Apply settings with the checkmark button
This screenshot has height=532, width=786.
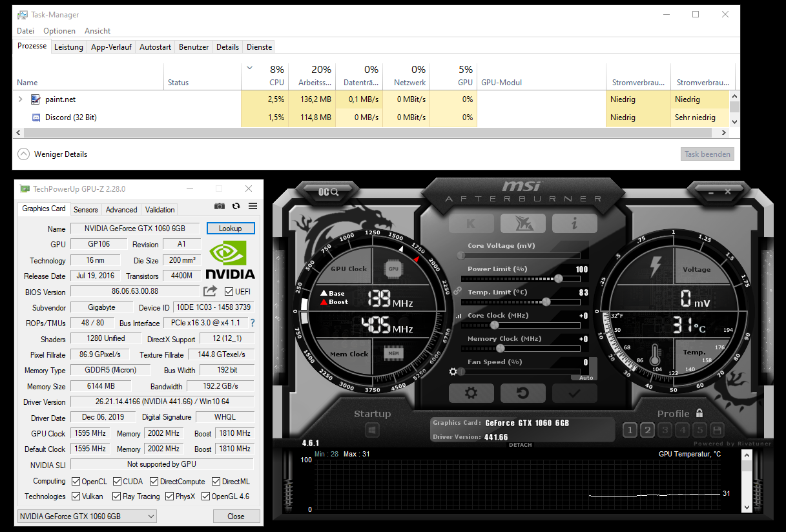tap(574, 393)
